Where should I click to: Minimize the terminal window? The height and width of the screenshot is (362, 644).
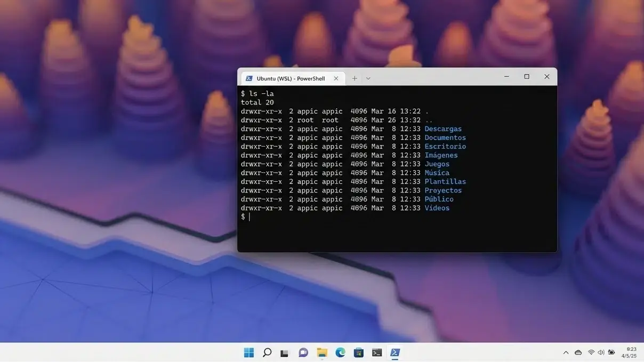point(506,77)
